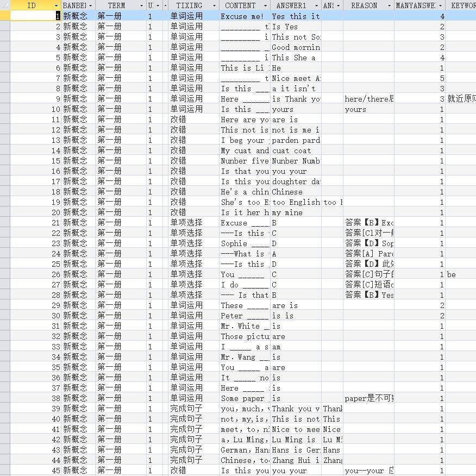Click the ID cell containing 1

point(35,16)
